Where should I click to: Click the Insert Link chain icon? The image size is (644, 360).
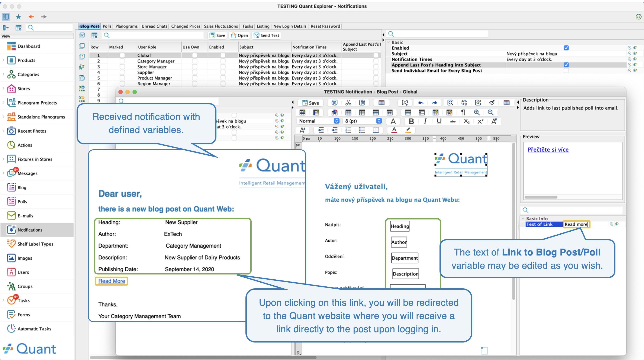(x=478, y=103)
